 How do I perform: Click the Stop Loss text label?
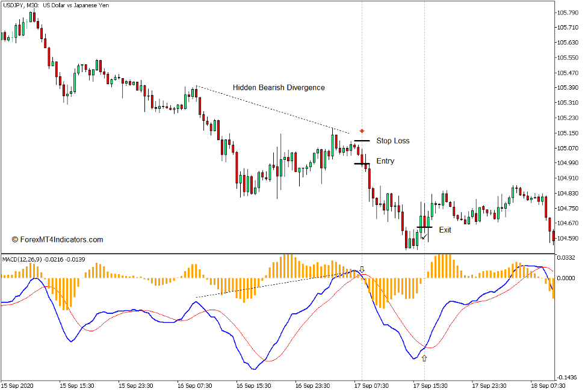click(x=392, y=141)
